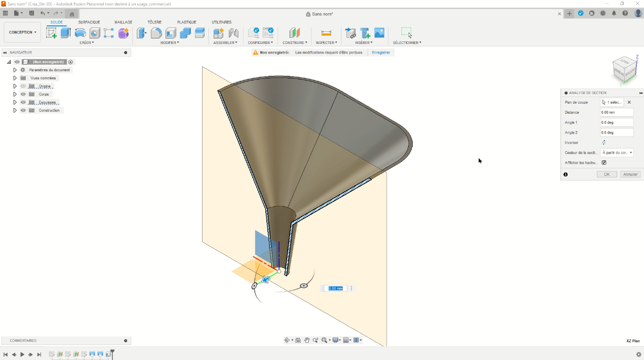Switch to the Surfacique tab
644x360 pixels.
tap(89, 22)
